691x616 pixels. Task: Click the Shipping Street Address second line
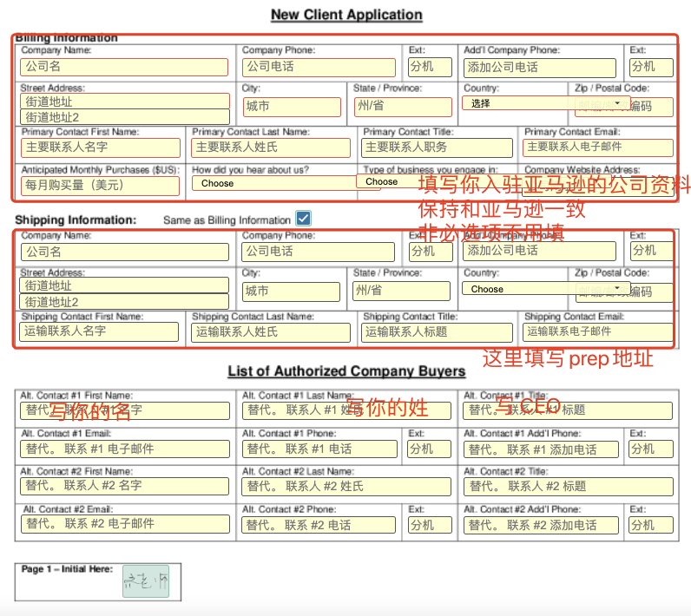click(124, 302)
